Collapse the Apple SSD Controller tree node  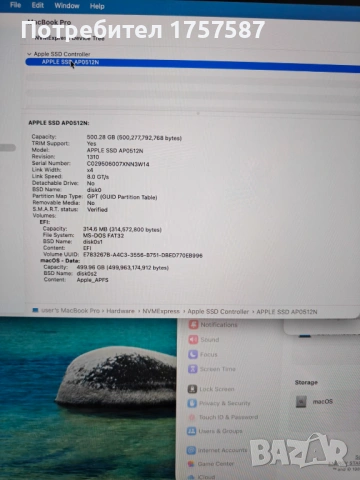click(x=29, y=54)
